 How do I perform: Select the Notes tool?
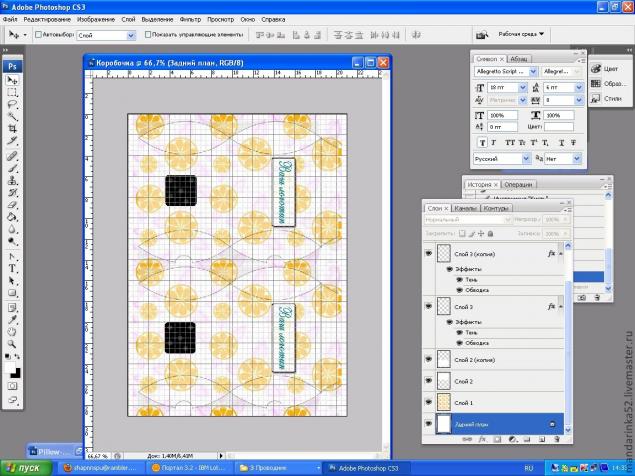coord(13,307)
